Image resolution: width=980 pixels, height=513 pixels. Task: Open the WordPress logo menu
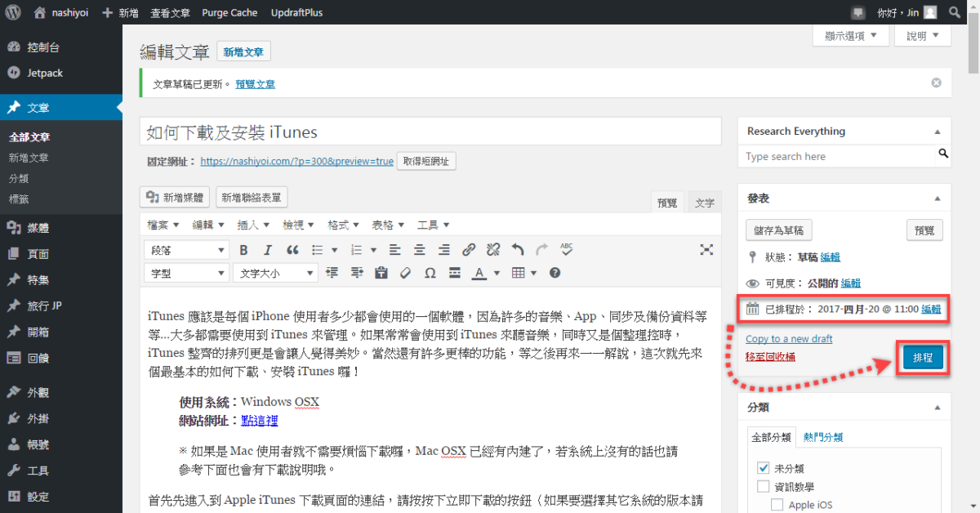click(13, 12)
